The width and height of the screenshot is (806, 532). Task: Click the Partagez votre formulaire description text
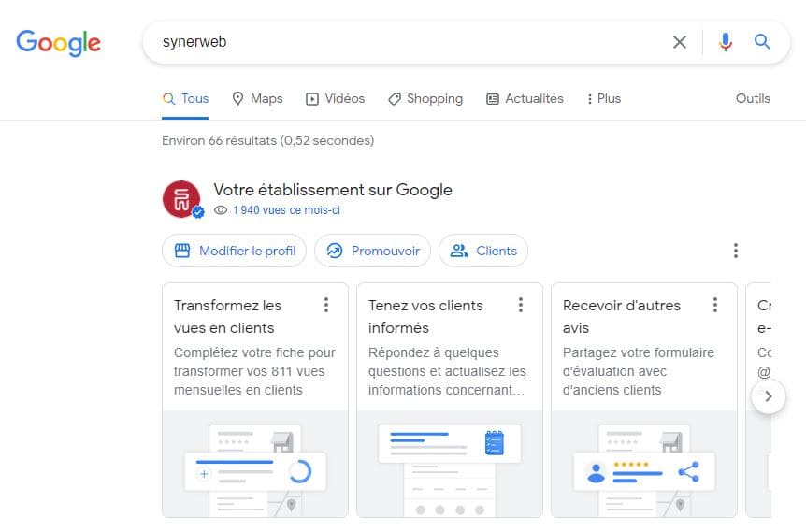(x=639, y=371)
